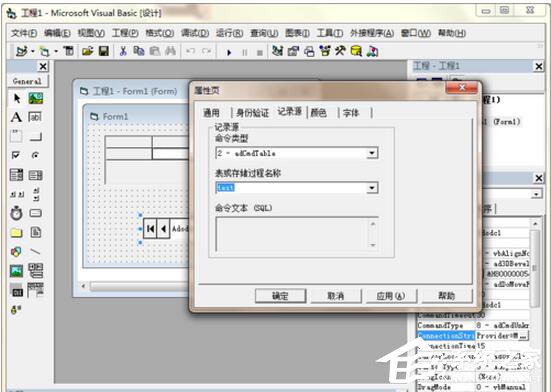Pick the horizontal scrollbar control tool
This screenshot has width=551, height=392.
point(17,194)
